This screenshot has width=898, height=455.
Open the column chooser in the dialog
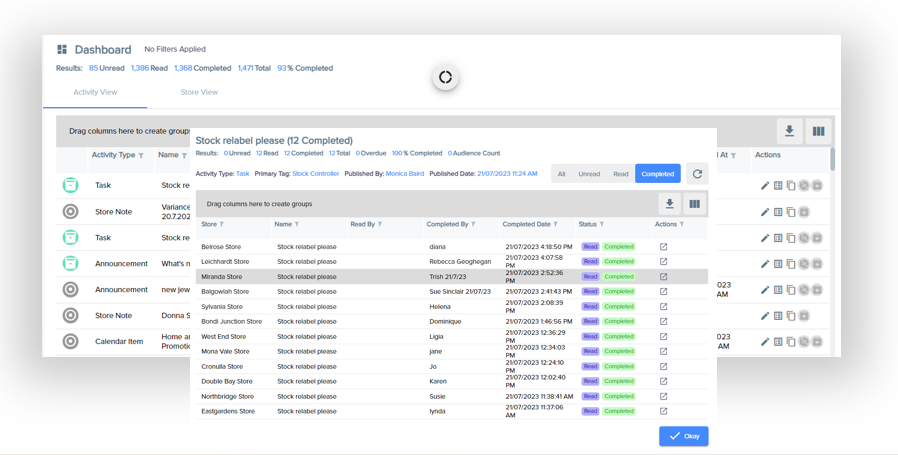(x=695, y=204)
